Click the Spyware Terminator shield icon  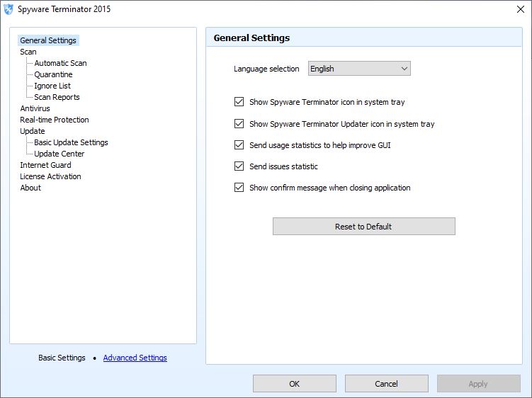(9, 9)
